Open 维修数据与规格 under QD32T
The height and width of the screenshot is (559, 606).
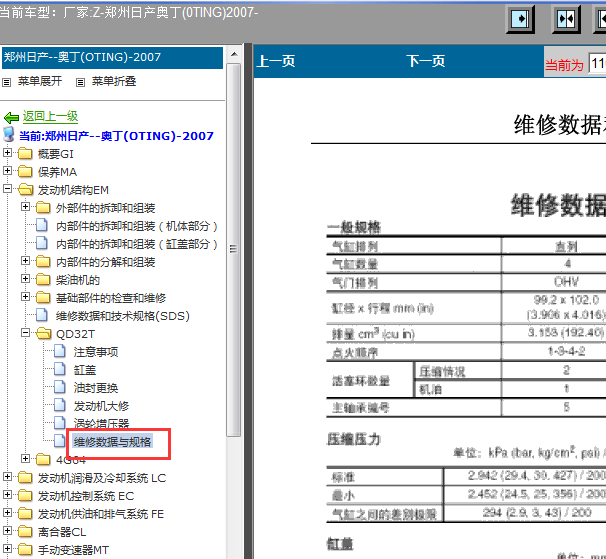(x=112, y=442)
